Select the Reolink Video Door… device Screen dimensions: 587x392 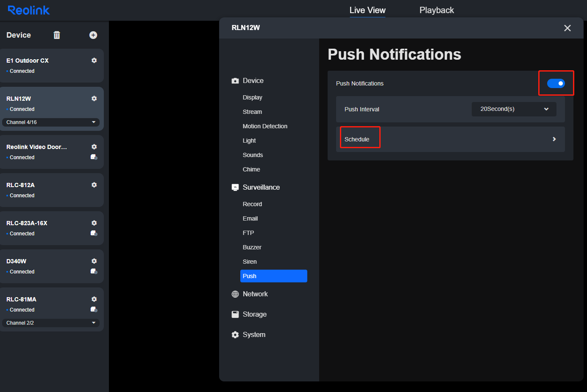[51, 152]
